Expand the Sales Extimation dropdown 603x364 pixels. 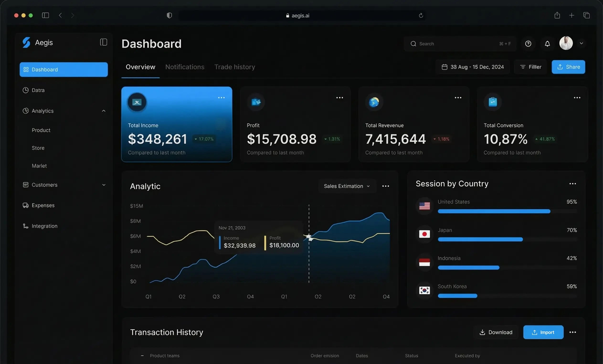click(x=347, y=186)
